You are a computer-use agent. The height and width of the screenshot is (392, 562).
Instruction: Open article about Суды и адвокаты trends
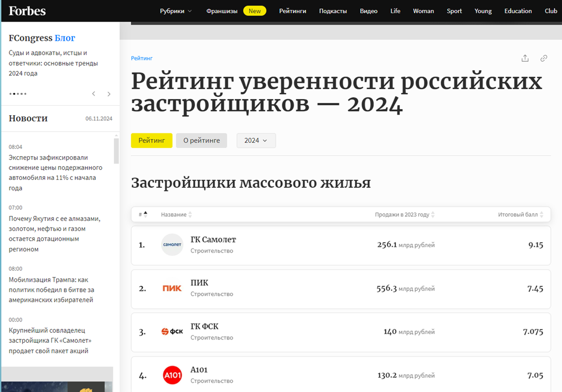tap(53, 63)
